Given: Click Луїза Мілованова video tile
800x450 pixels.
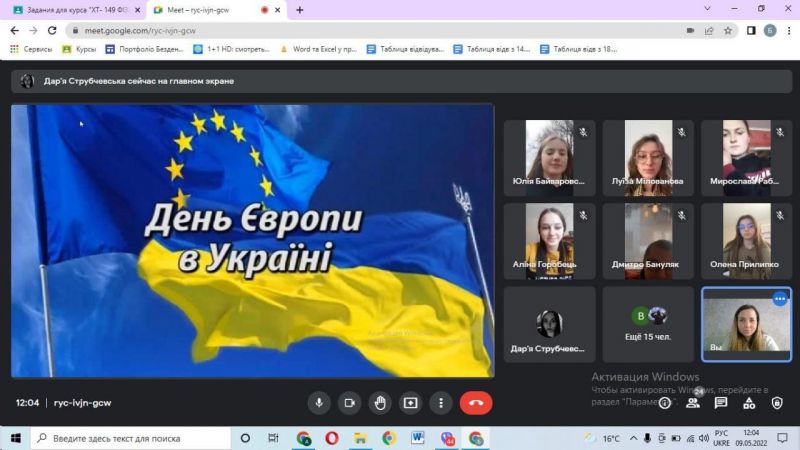Looking at the screenshot, I should coord(648,158).
